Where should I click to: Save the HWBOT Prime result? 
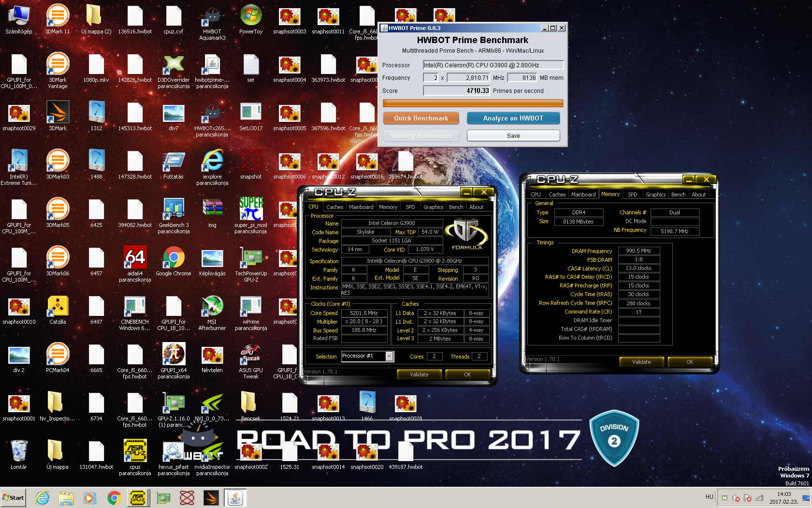513,135
